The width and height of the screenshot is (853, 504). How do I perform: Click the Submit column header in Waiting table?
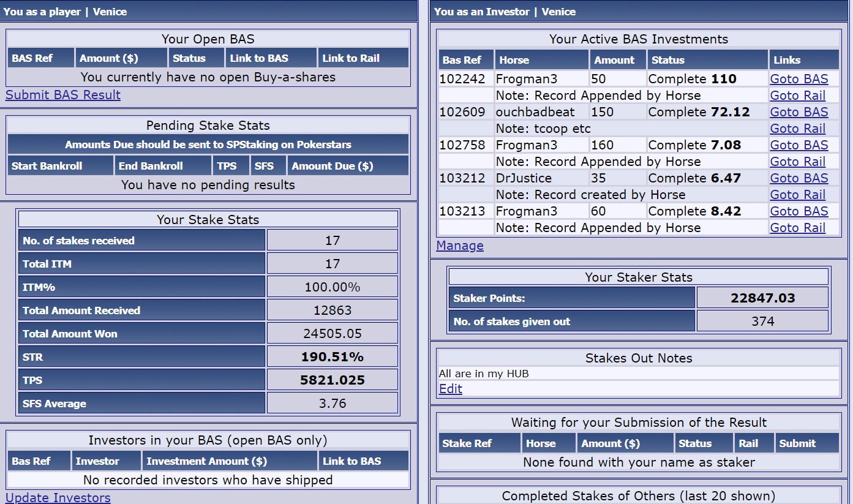click(x=797, y=443)
